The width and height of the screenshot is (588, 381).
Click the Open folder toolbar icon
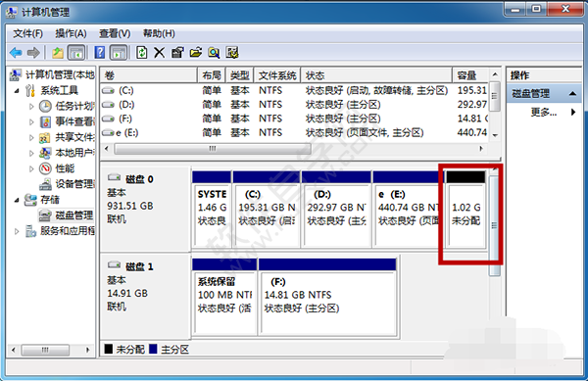click(x=195, y=53)
